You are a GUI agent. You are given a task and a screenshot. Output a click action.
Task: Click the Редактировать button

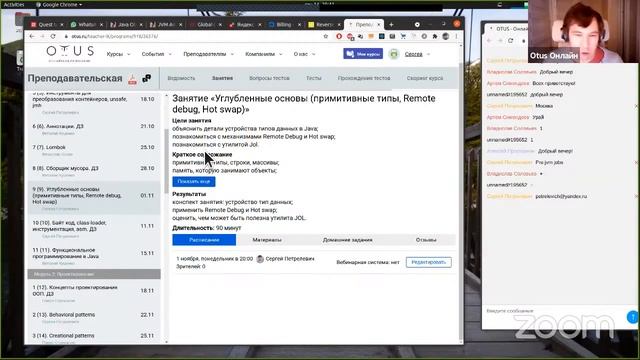(429, 262)
